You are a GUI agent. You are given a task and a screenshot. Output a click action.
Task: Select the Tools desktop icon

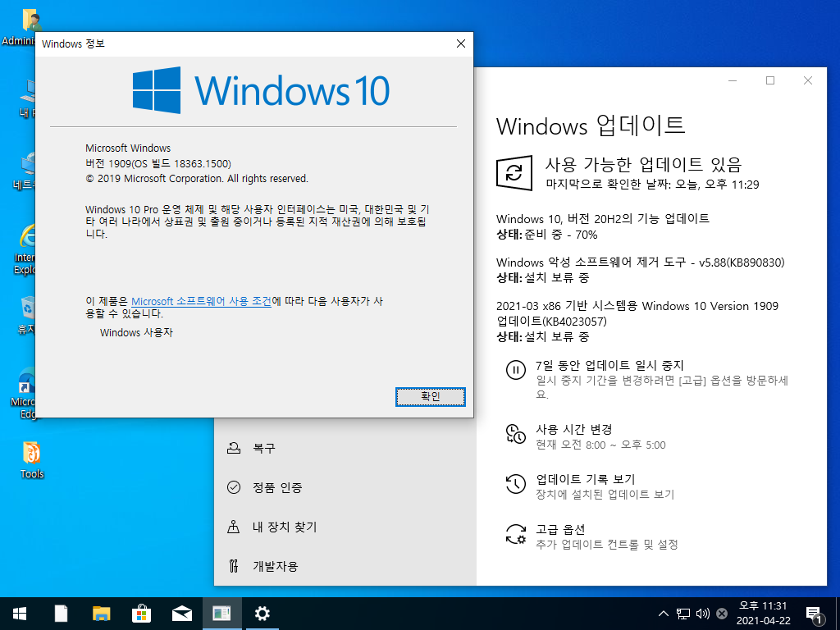tap(32, 459)
